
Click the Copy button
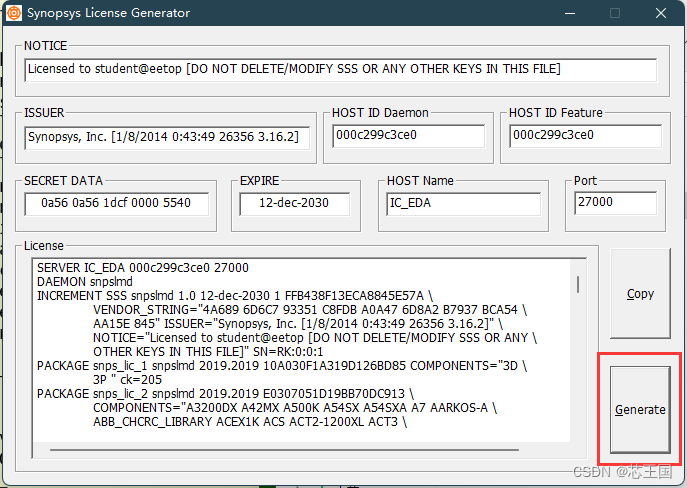pyautogui.click(x=640, y=294)
